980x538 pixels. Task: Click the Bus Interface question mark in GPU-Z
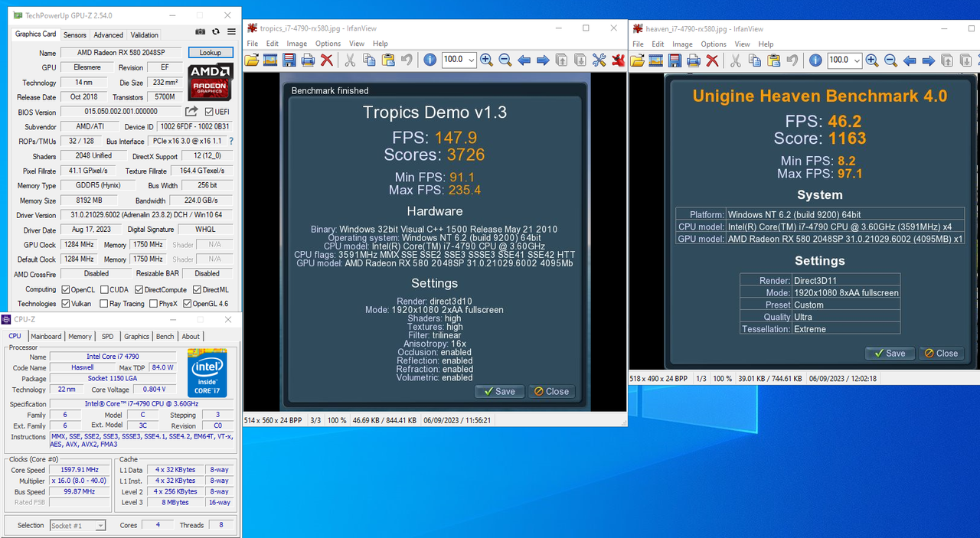pyautogui.click(x=231, y=142)
